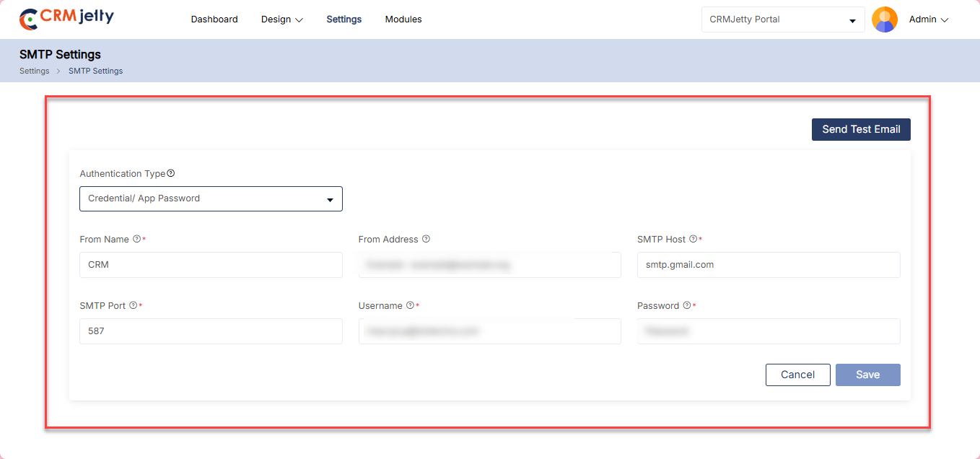980x459 pixels.
Task: Click help icon next to Username
Action: [410, 305]
